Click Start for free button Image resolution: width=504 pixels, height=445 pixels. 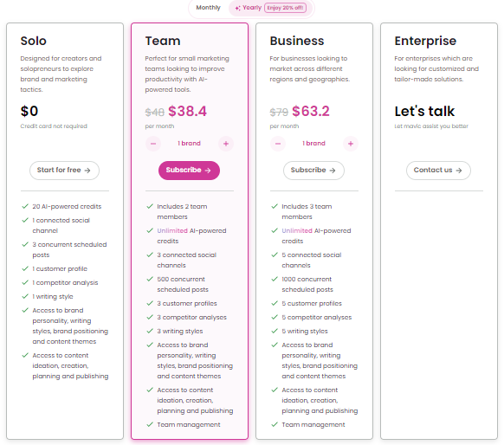click(64, 171)
